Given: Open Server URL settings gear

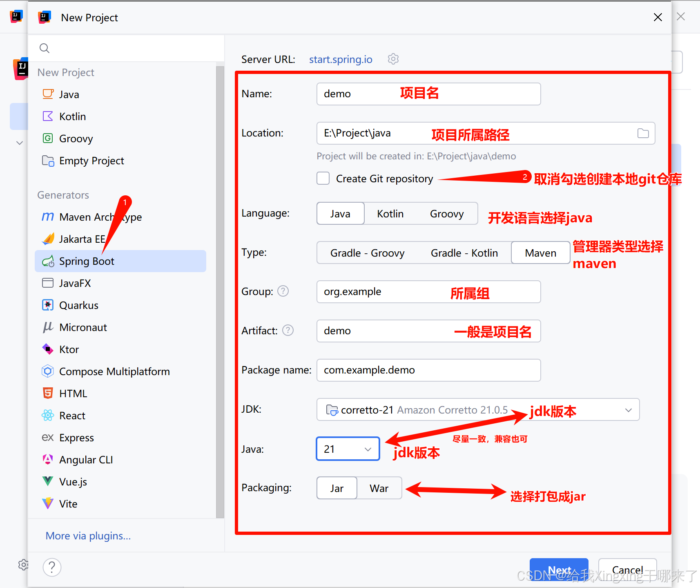Looking at the screenshot, I should pyautogui.click(x=393, y=59).
